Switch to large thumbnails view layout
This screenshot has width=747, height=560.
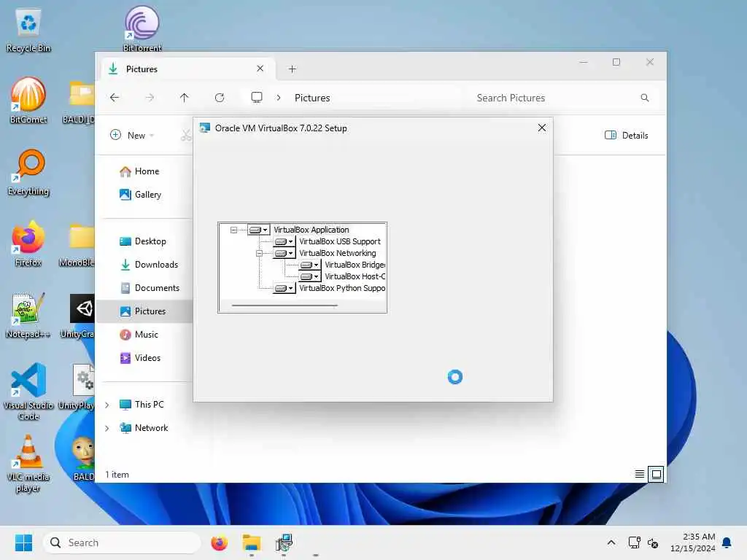[656, 474]
